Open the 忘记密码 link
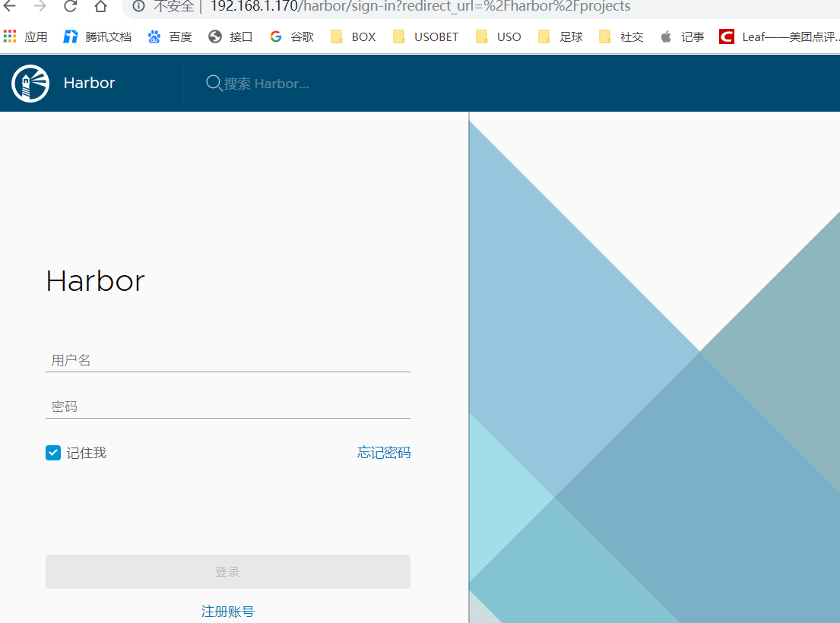Image resolution: width=840 pixels, height=623 pixels. pyautogui.click(x=384, y=453)
